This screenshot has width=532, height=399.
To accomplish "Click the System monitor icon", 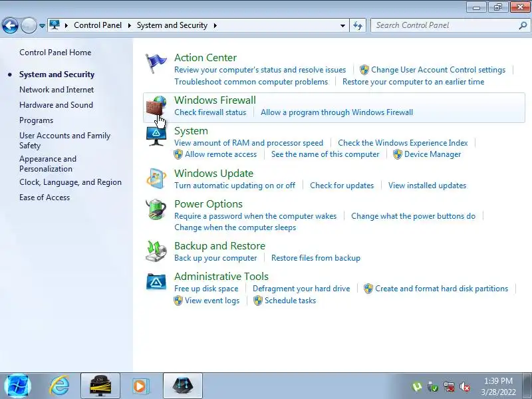I will tap(156, 136).
